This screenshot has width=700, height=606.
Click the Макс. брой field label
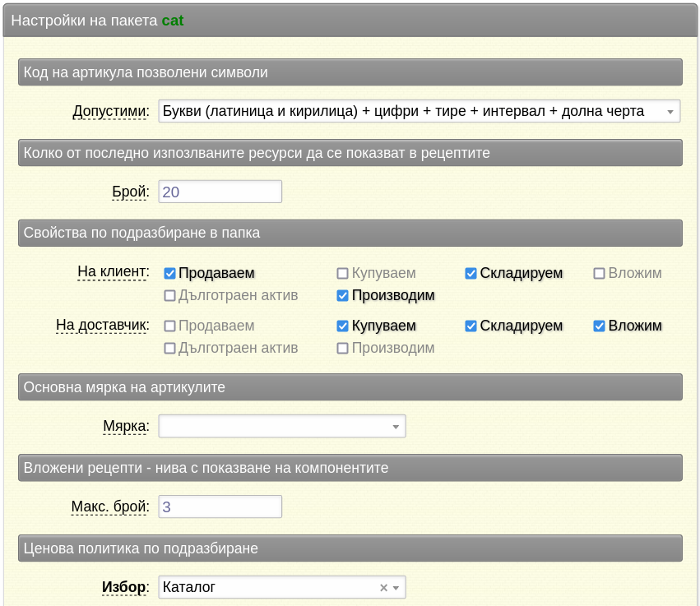tap(110, 507)
